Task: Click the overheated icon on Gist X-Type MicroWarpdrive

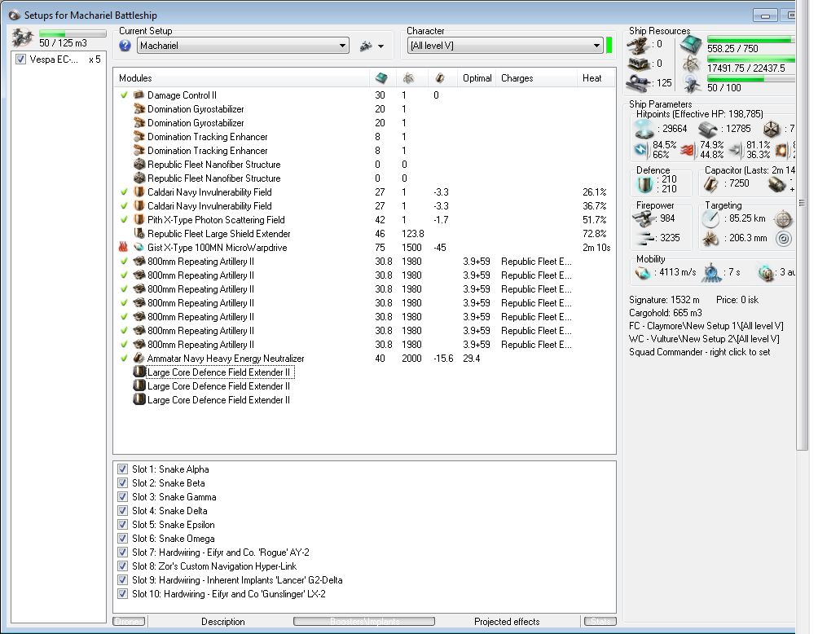Action: click(123, 248)
